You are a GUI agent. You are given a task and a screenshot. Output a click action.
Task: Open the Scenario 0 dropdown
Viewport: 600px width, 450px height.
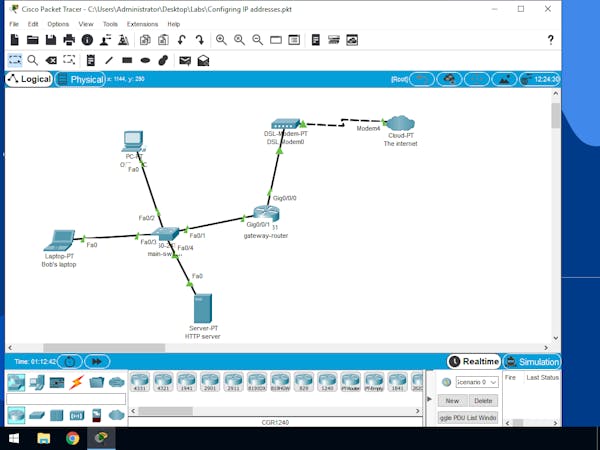point(476,382)
